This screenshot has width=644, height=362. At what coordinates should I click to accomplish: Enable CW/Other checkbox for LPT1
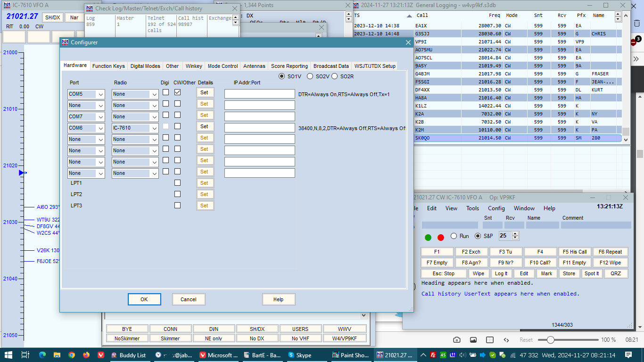point(177,183)
